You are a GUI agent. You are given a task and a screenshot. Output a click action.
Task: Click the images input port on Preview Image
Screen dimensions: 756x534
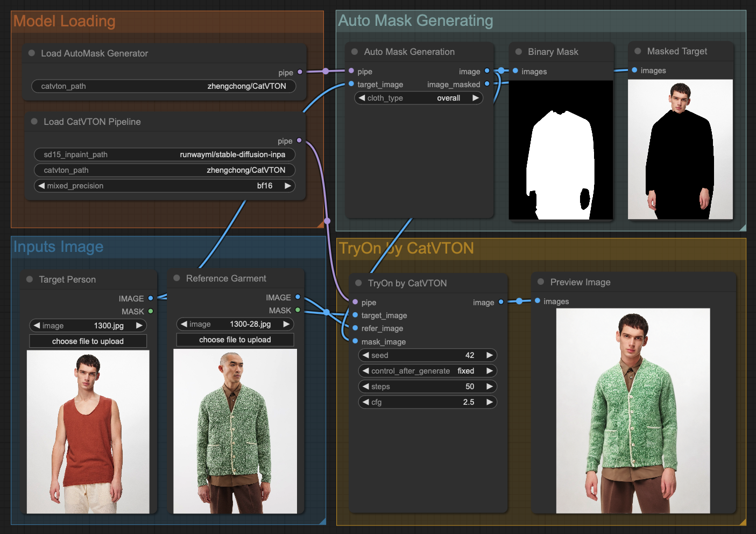[537, 301]
